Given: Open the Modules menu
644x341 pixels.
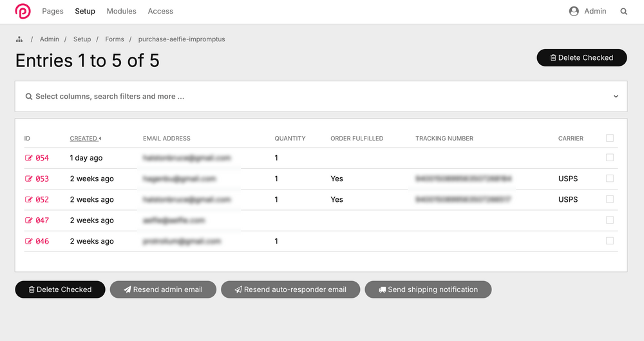Looking at the screenshot, I should 121,11.
